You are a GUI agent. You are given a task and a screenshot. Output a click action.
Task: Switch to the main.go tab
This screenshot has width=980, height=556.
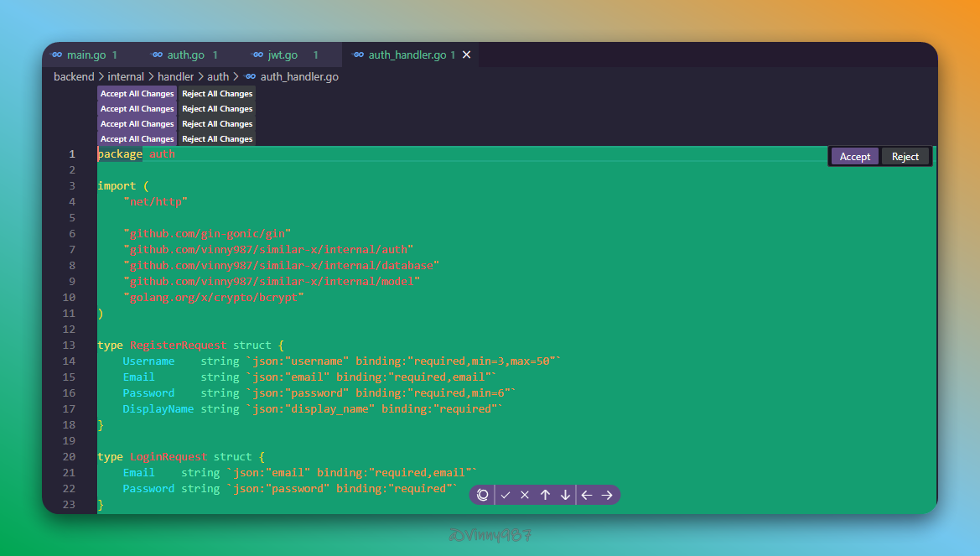[86, 55]
